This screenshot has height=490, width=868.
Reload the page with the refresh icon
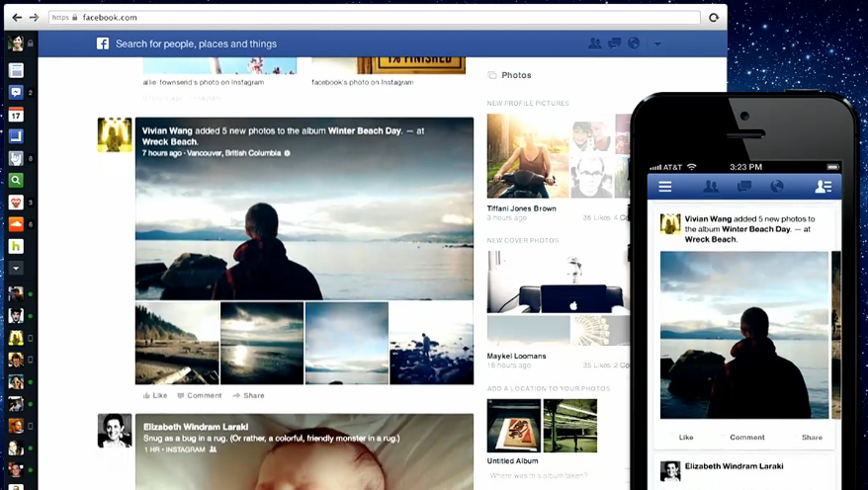(x=713, y=18)
